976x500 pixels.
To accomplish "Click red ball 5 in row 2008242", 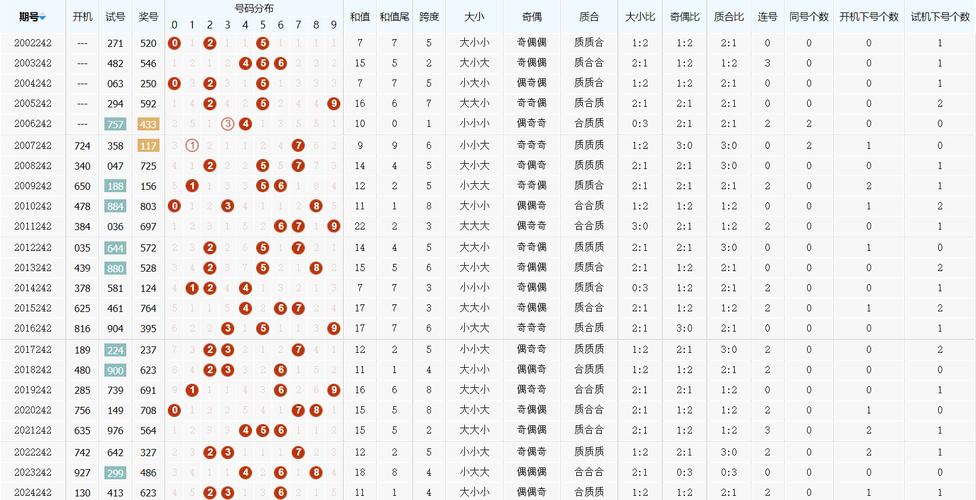I will (263, 166).
